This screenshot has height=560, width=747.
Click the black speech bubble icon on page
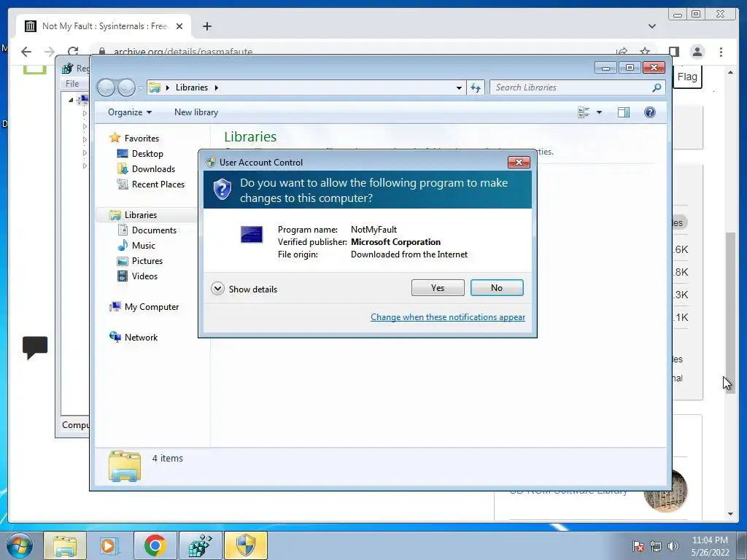pos(35,347)
